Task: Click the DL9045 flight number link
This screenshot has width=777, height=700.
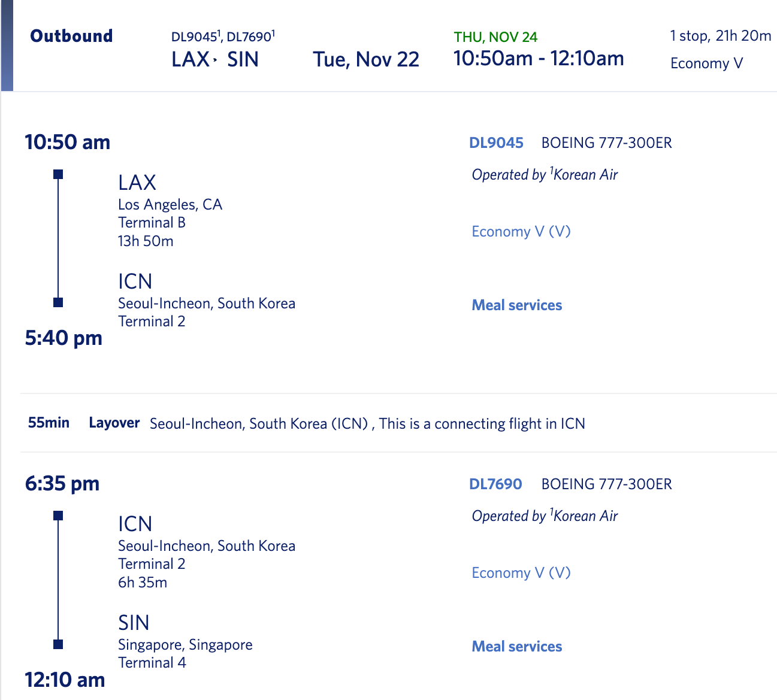Action: 496,143
